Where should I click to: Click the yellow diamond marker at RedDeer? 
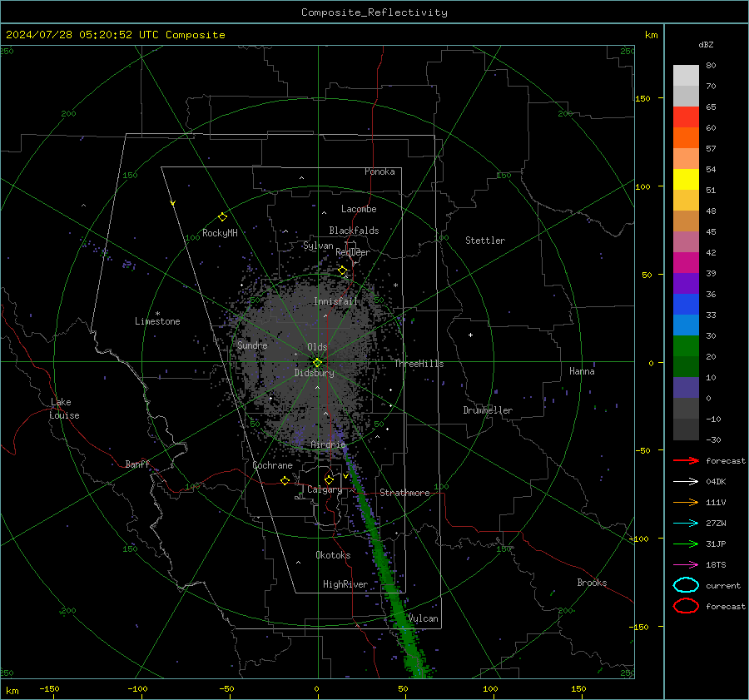pos(343,271)
